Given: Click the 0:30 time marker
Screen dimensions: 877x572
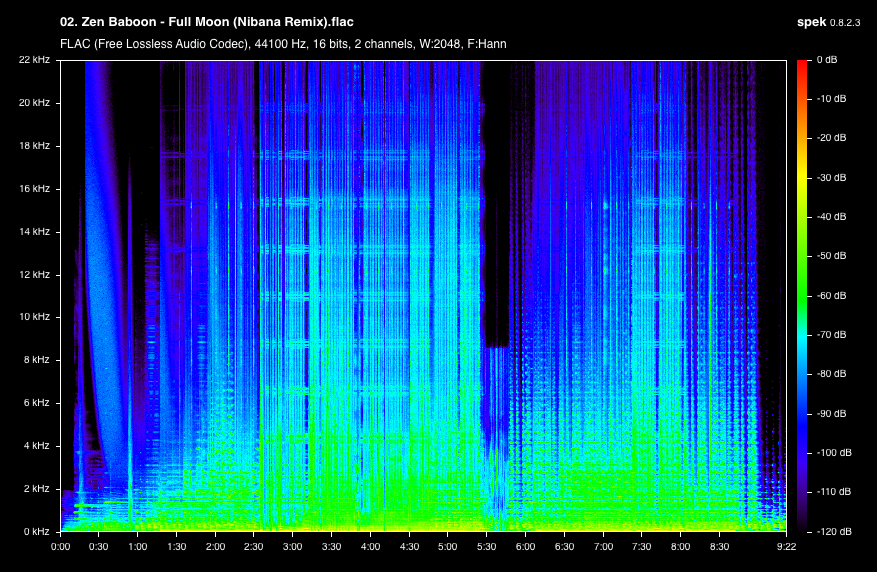Looking at the screenshot, I should (98, 546).
